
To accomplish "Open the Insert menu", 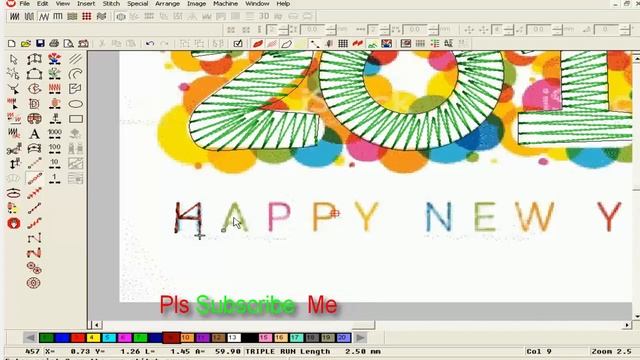I will 86,4.
